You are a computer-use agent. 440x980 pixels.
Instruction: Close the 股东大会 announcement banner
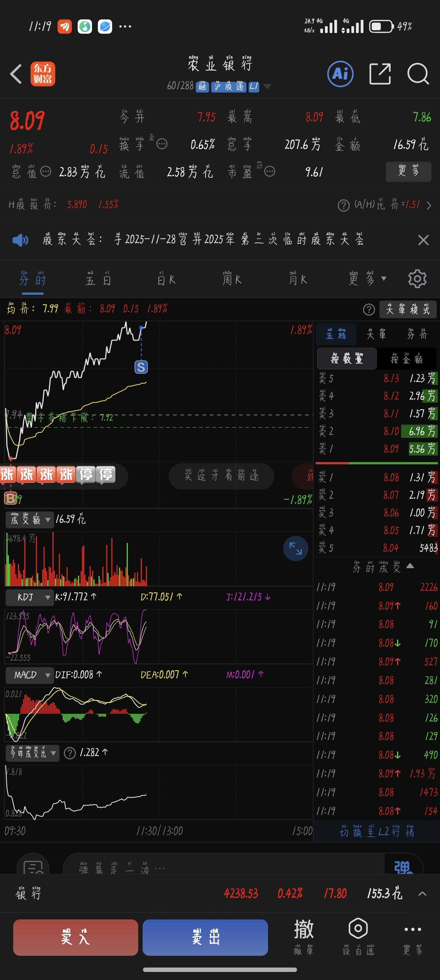click(423, 240)
